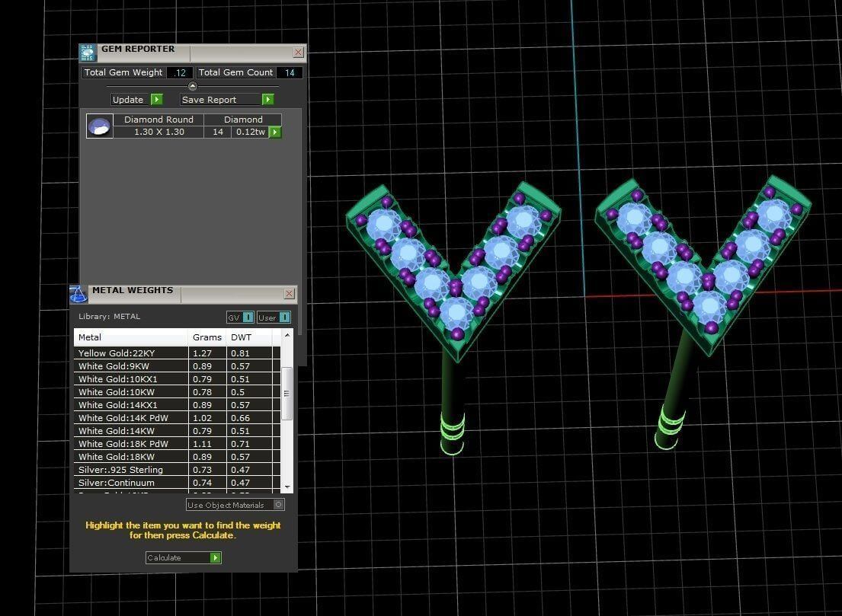Enable the Use Object Materials option
Screen dimensions: 842x616
pyautogui.click(x=278, y=505)
